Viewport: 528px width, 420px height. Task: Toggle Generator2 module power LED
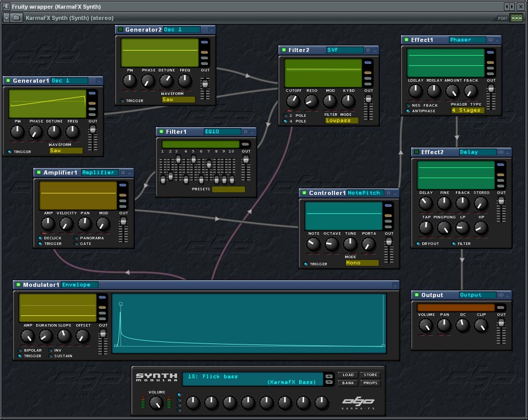coord(121,30)
